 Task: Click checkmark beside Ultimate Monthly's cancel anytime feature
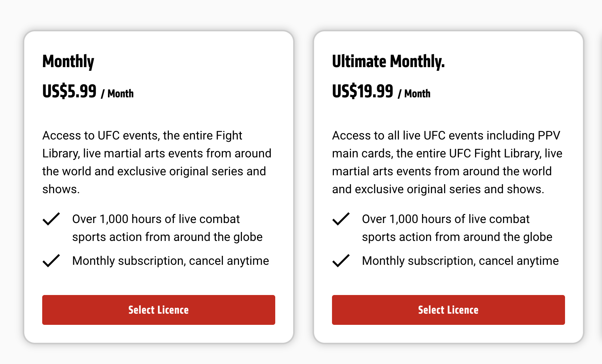pyautogui.click(x=341, y=261)
